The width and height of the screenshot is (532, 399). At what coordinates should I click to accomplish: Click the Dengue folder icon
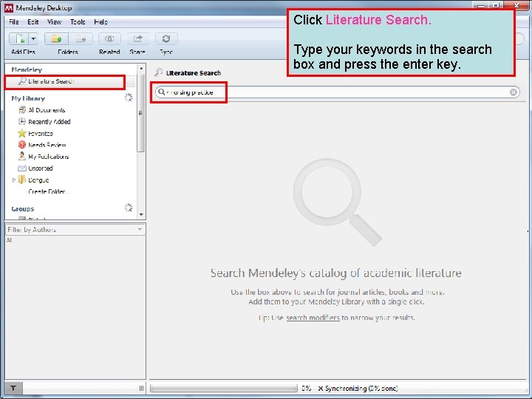tap(22, 180)
